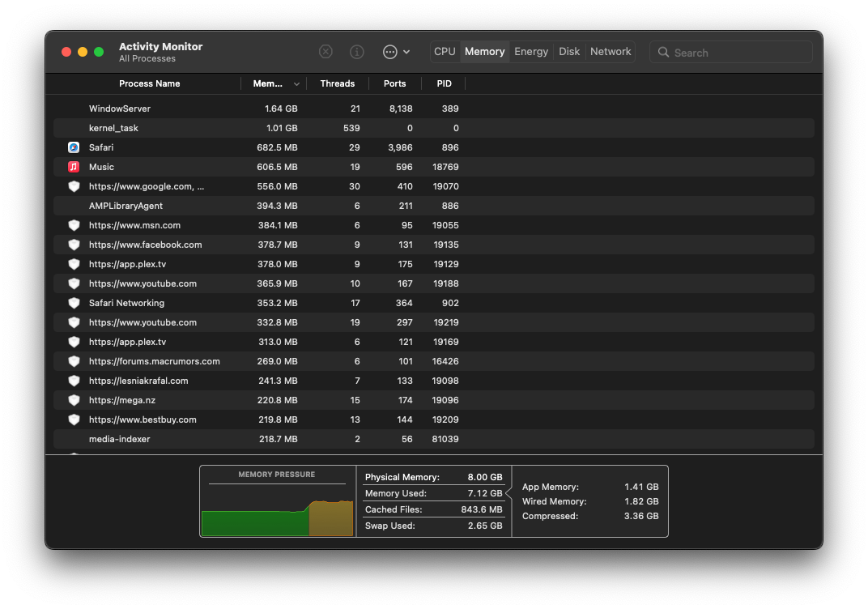
Task: Click shield icon beside https://www.msn.com
Action: click(74, 225)
